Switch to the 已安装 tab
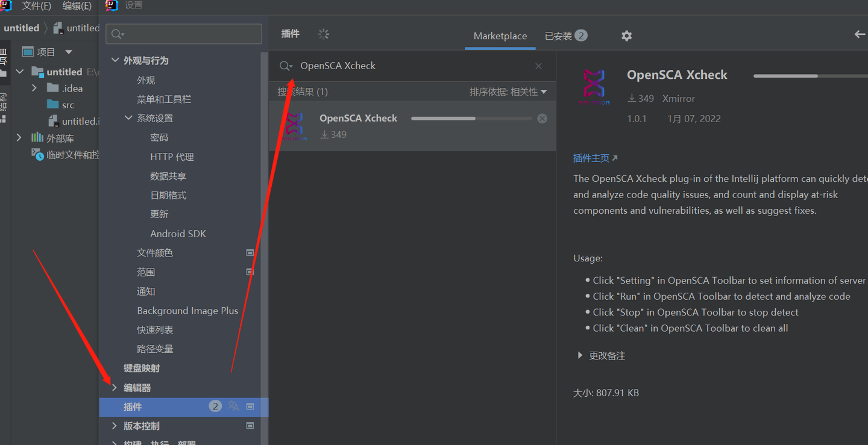Image resolution: width=868 pixels, height=445 pixels. (565, 36)
